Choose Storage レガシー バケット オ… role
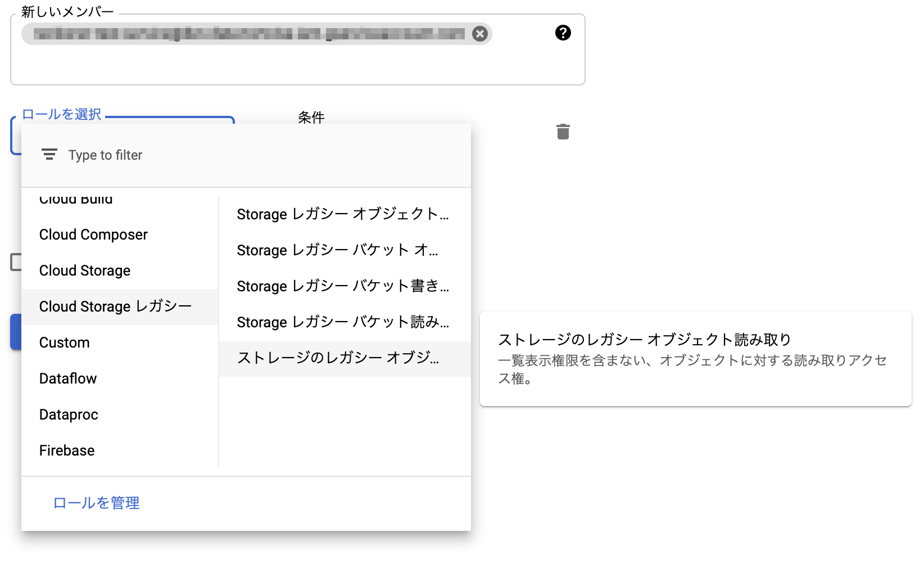The height and width of the screenshot is (568, 924). coord(345,250)
